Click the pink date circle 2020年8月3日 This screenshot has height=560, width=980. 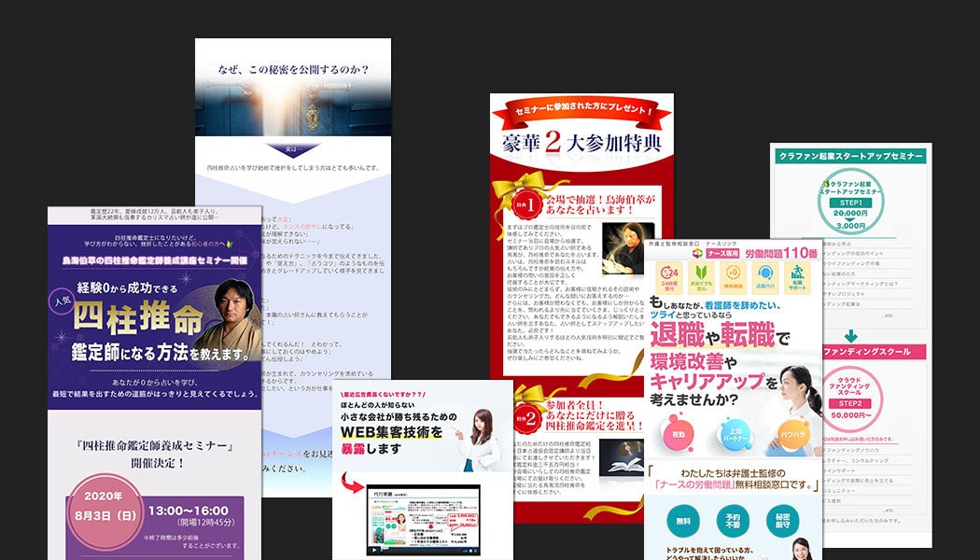(105, 511)
